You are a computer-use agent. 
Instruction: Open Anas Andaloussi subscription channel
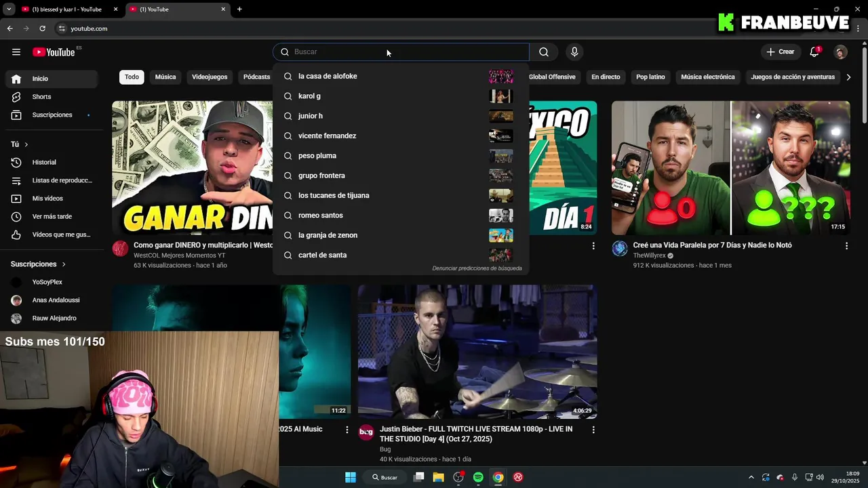pos(53,300)
